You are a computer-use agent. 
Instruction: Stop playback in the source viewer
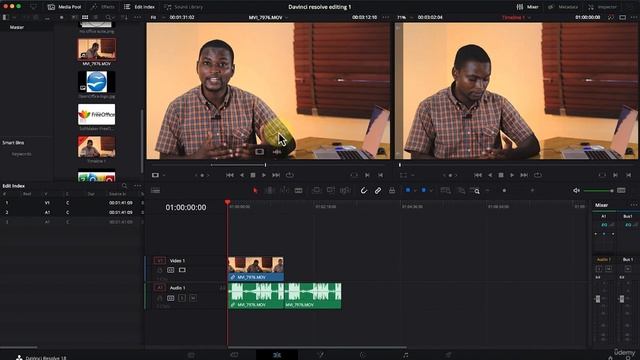tap(253, 175)
